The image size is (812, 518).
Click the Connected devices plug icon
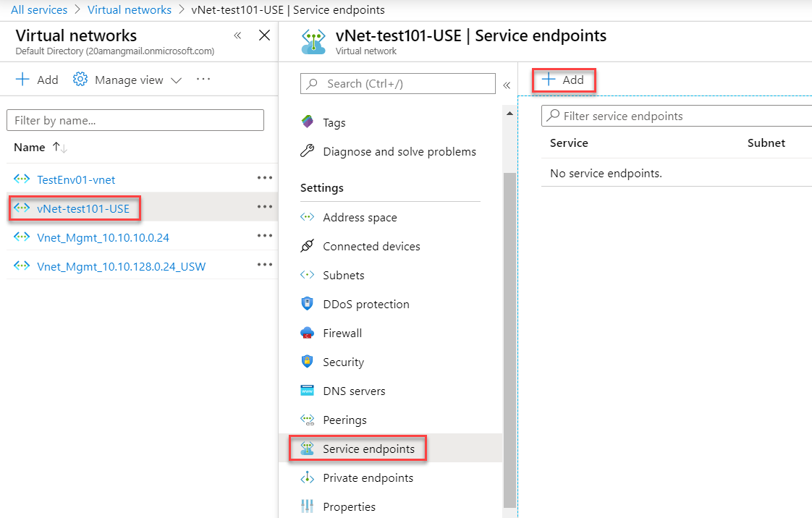307,246
